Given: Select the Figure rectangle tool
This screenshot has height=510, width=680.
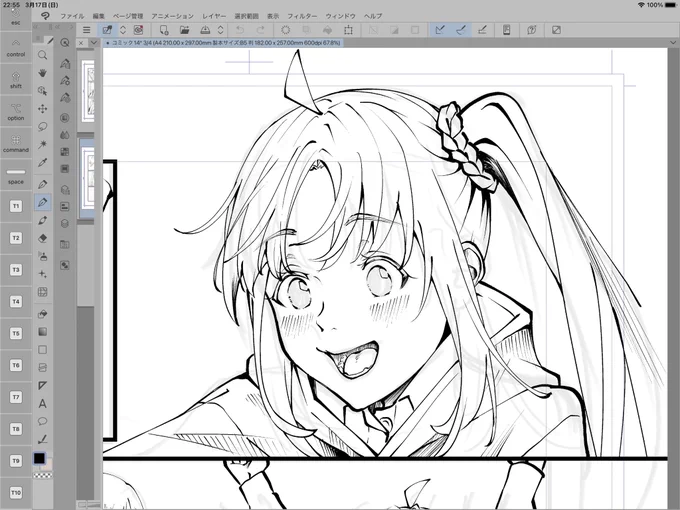Looking at the screenshot, I should click(x=42, y=350).
